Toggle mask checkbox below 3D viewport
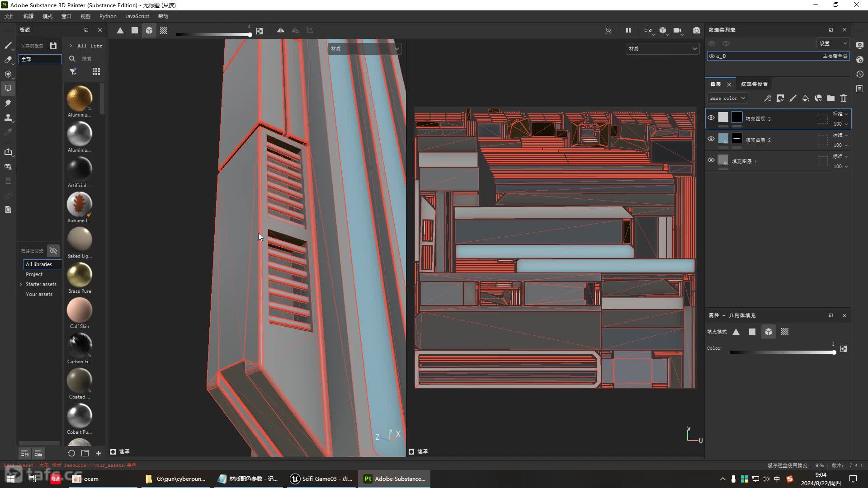The width and height of the screenshot is (868, 488). tap(113, 451)
